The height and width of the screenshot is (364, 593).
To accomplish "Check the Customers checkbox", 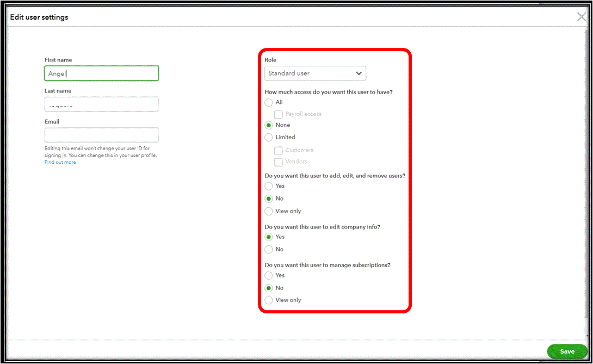I will (279, 151).
